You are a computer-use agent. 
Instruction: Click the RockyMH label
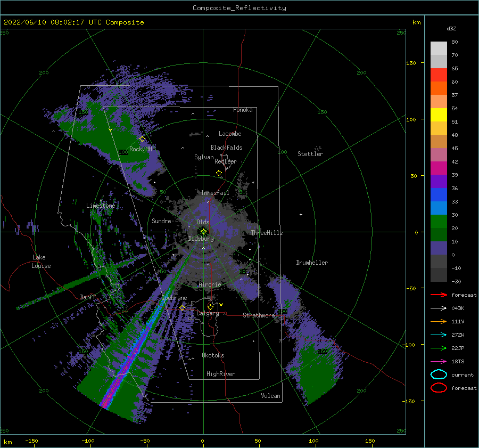tap(141, 149)
